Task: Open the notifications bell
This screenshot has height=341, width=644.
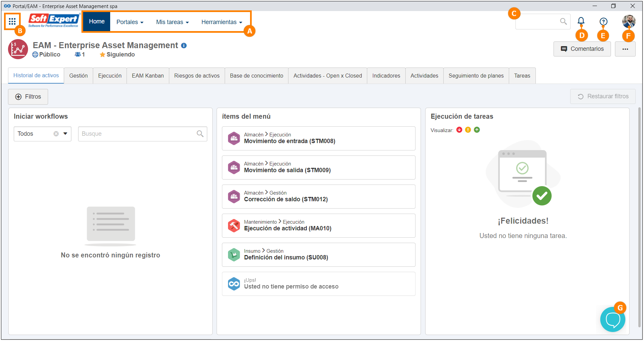Action: click(581, 21)
